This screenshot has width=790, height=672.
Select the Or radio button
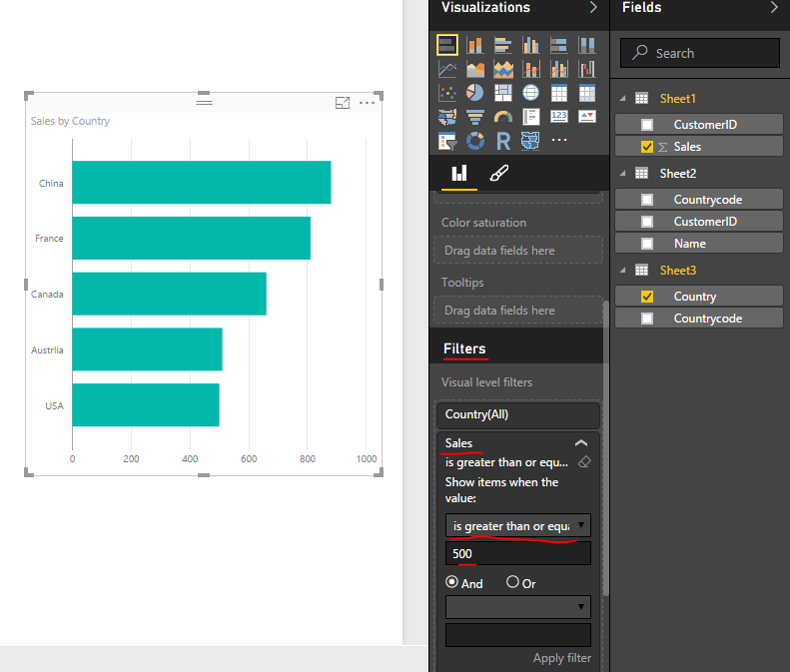pyautogui.click(x=512, y=582)
